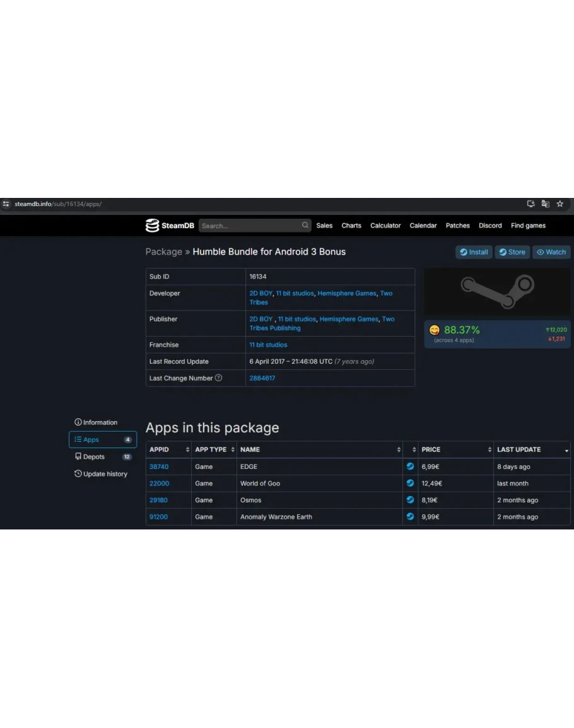Open the Find games menu item
Screen dimensions: 574x728
[528, 226]
